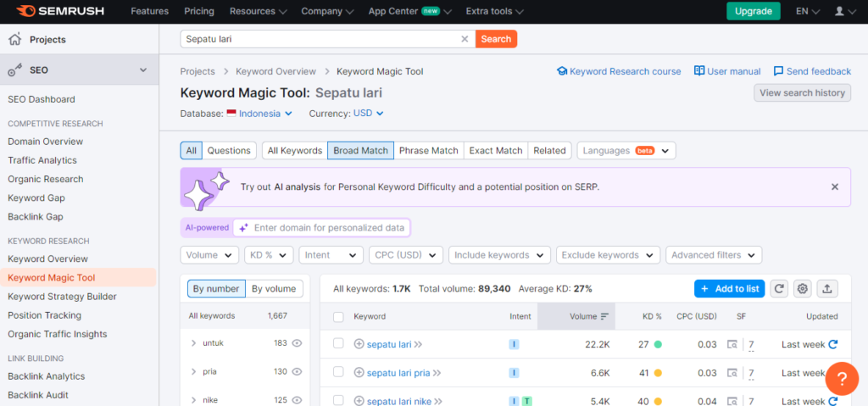The height and width of the screenshot is (406, 868).
Task: Click the Indonesia flag icon
Action: (x=231, y=113)
